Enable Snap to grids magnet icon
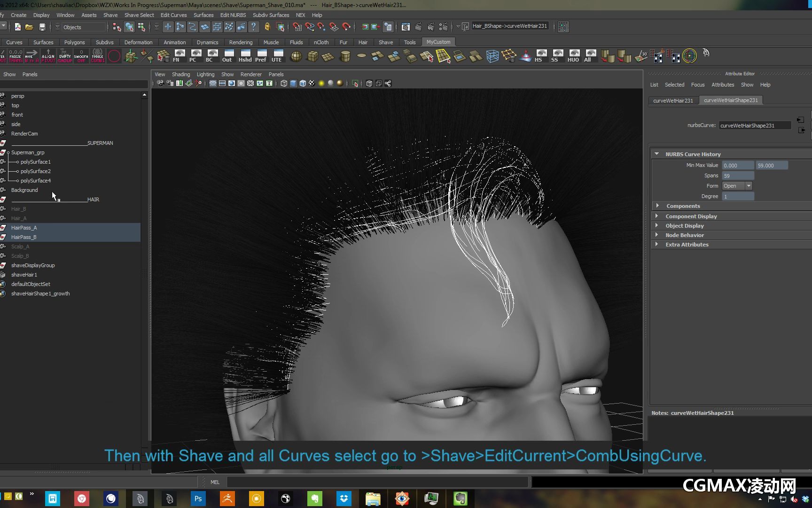The width and height of the screenshot is (812, 508). pyautogui.click(x=297, y=27)
